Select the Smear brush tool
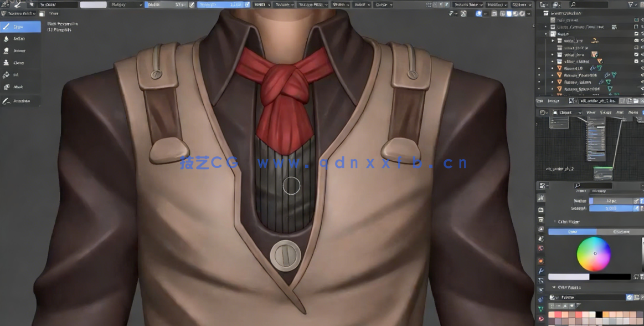The width and height of the screenshot is (644, 326). click(x=20, y=51)
